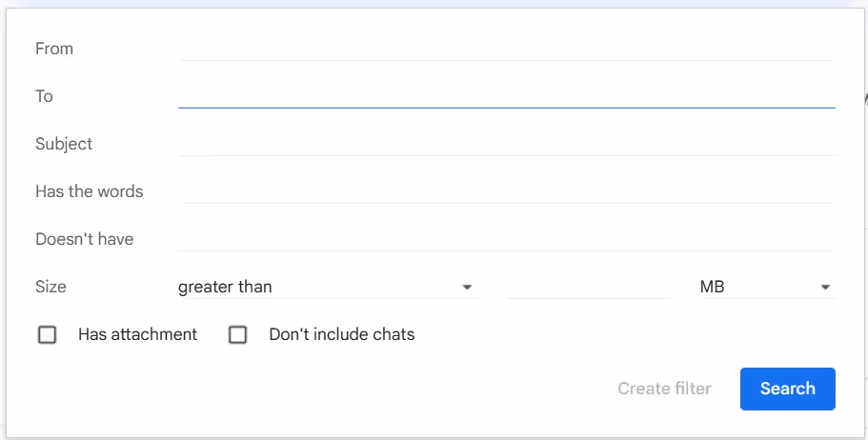
Task: Click the 'From' field label
Action: [x=54, y=49]
